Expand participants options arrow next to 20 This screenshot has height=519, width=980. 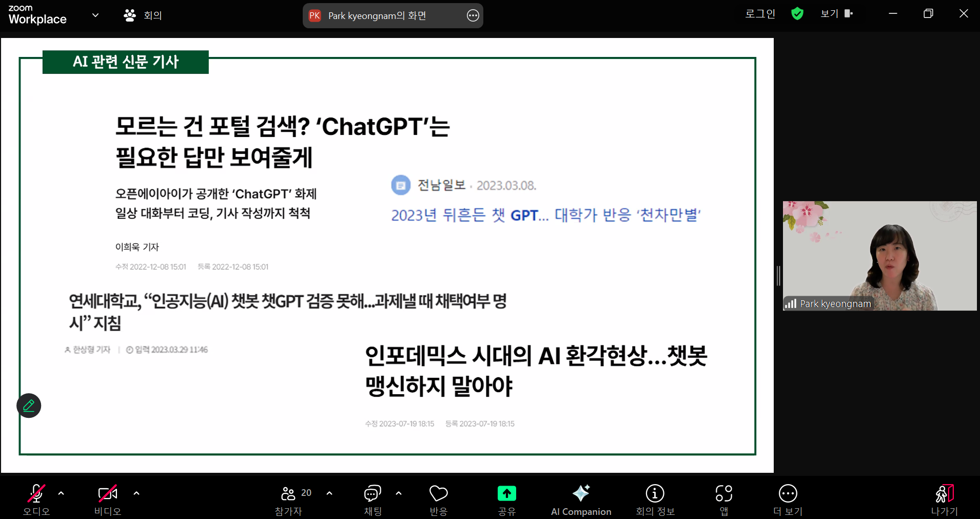329,493
